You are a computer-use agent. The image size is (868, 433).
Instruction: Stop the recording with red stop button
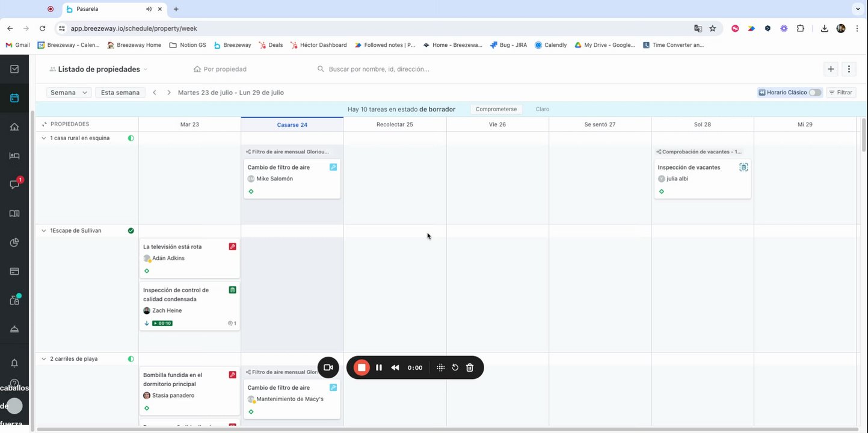click(x=362, y=367)
